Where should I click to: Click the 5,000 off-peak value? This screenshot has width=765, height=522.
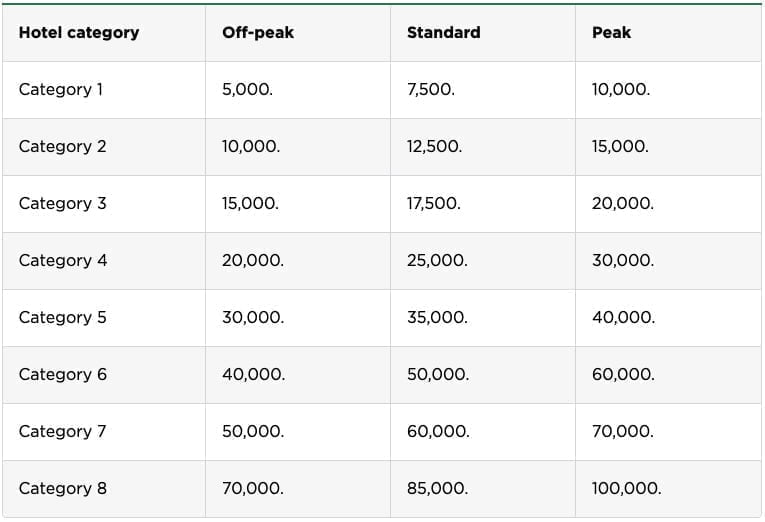point(247,89)
